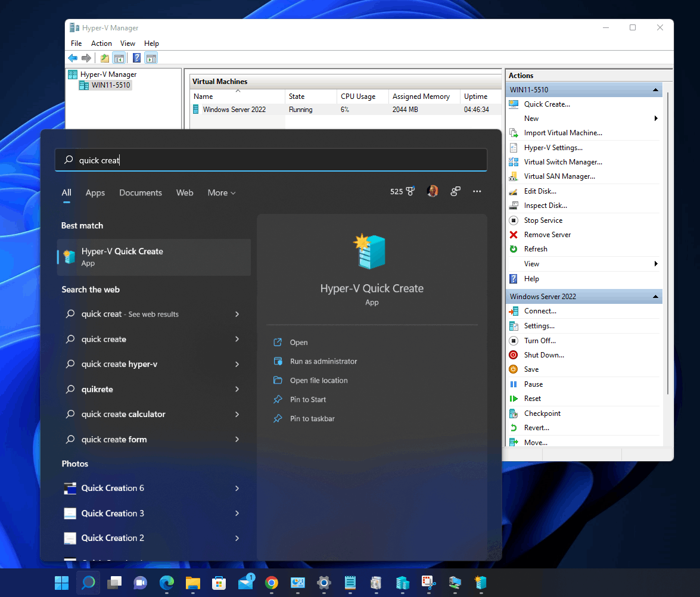Expand Quick Creation 6 photo result
Screen dimensions: 700x597
pyautogui.click(x=237, y=488)
